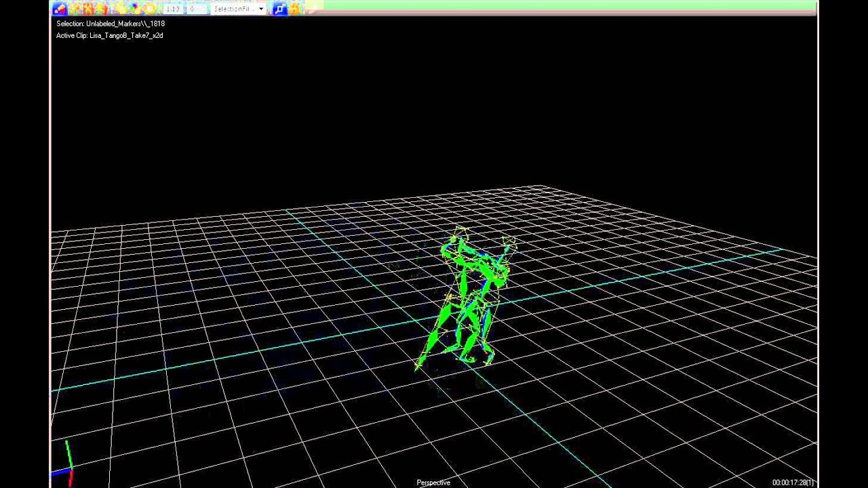Click the 00:00:17:28 timecode readout
The image size is (868, 488).
click(793, 483)
